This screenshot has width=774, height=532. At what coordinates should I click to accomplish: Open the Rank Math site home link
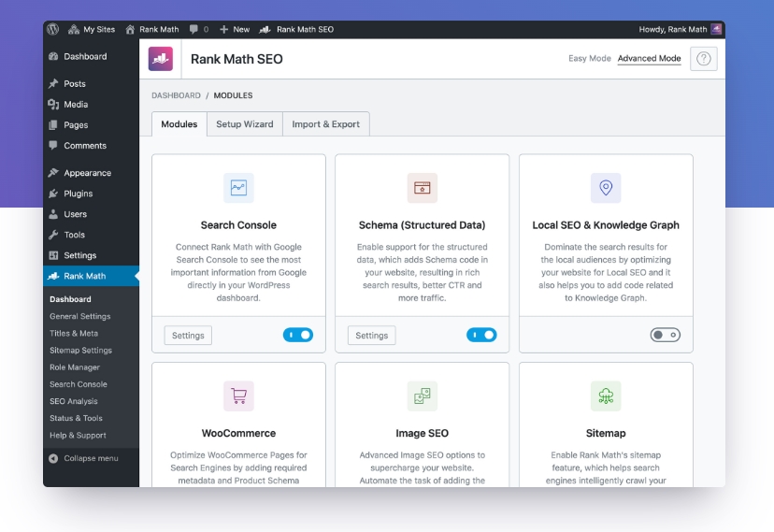pyautogui.click(x=152, y=30)
